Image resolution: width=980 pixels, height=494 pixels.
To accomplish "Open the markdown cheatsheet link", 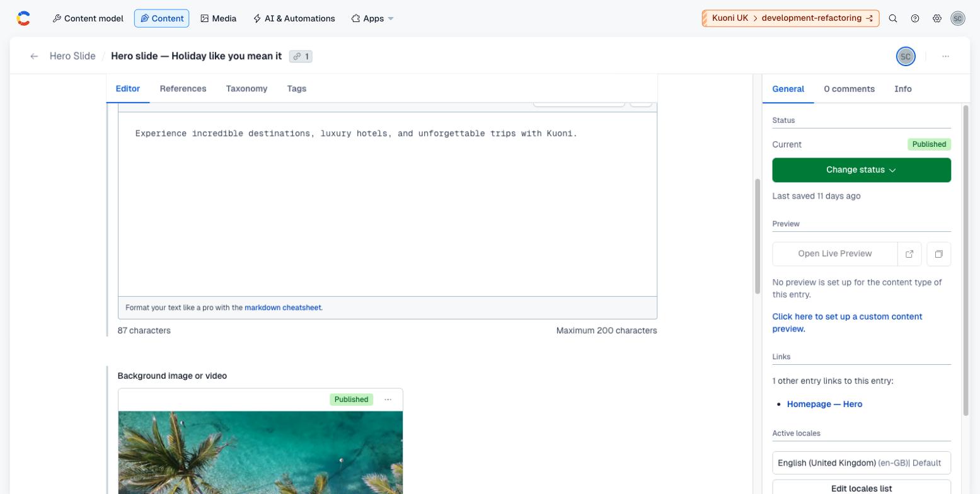I will click(x=283, y=307).
